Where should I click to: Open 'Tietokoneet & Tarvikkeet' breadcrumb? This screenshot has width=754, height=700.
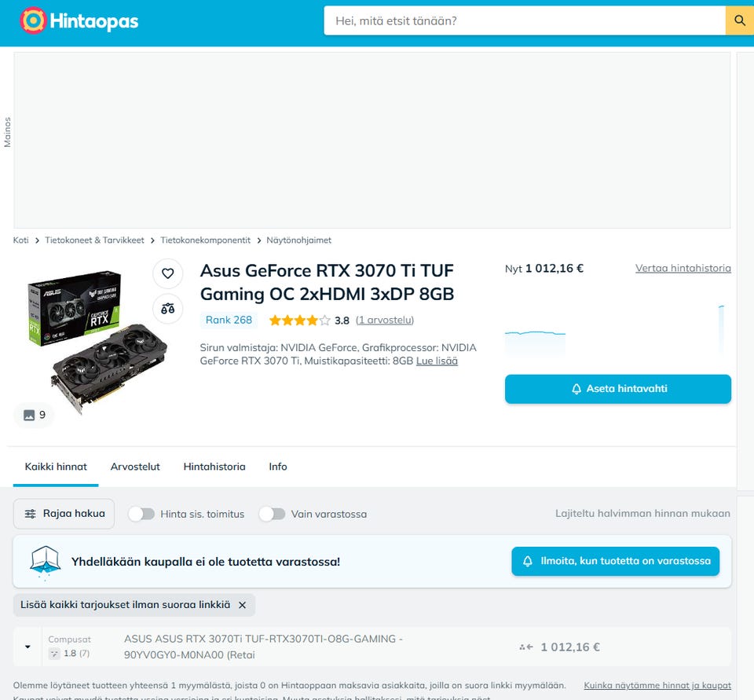[x=95, y=240]
